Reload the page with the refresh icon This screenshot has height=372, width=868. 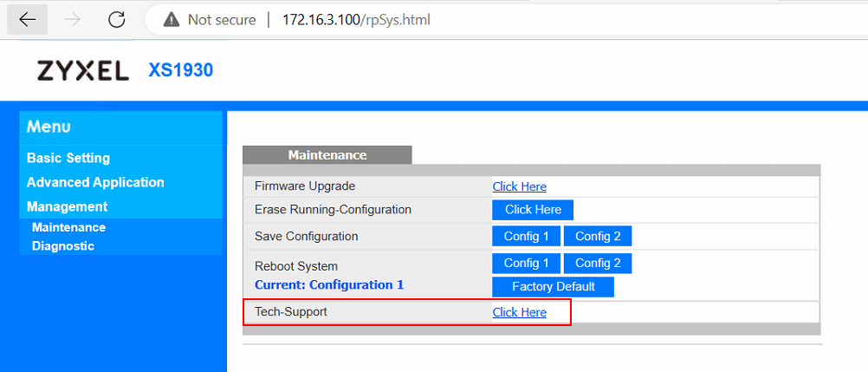pyautogui.click(x=116, y=20)
